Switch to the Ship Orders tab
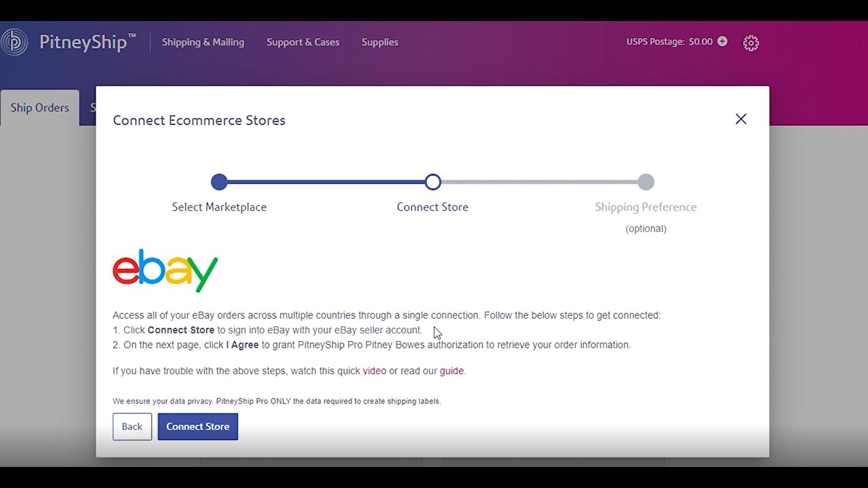 click(39, 108)
